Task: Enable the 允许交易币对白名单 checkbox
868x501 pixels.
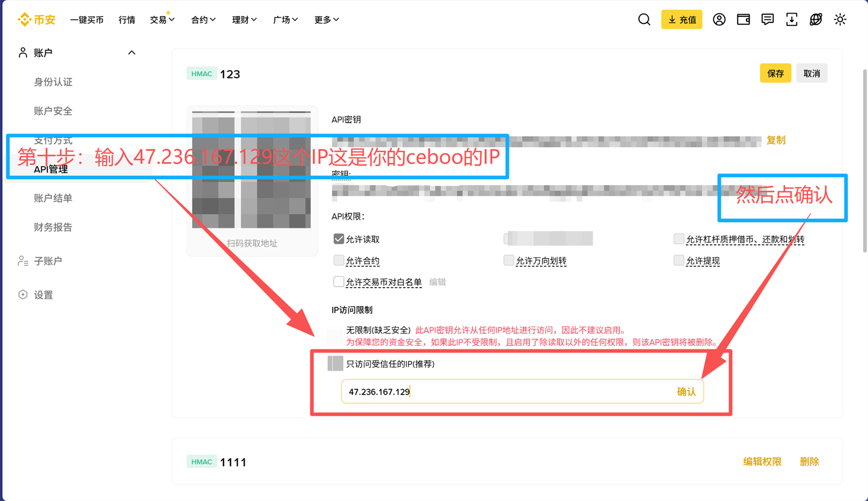Action: coord(339,282)
